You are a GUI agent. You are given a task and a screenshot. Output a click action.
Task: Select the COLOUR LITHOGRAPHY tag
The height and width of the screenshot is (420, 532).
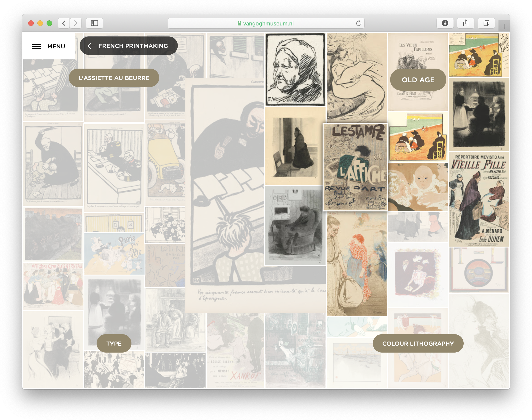418,344
